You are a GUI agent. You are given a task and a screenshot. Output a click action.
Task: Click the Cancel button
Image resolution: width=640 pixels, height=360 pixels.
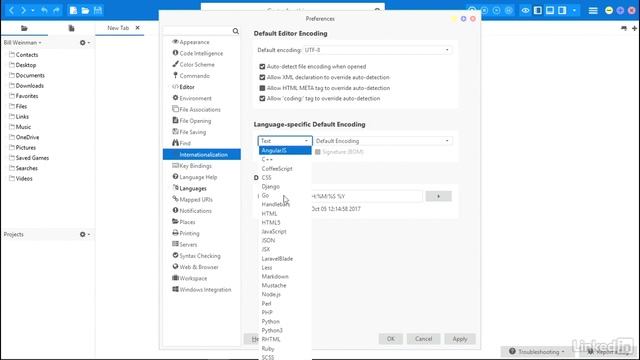click(423, 339)
